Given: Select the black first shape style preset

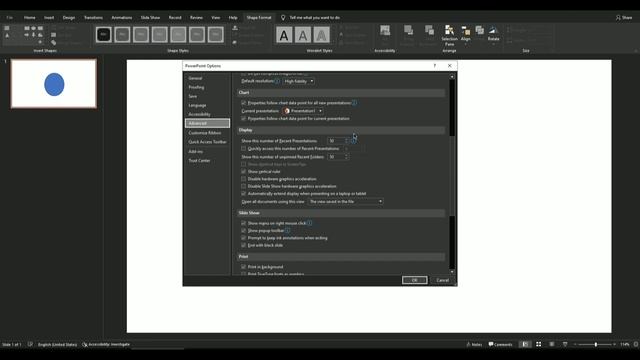Looking at the screenshot, I should click(104, 35).
